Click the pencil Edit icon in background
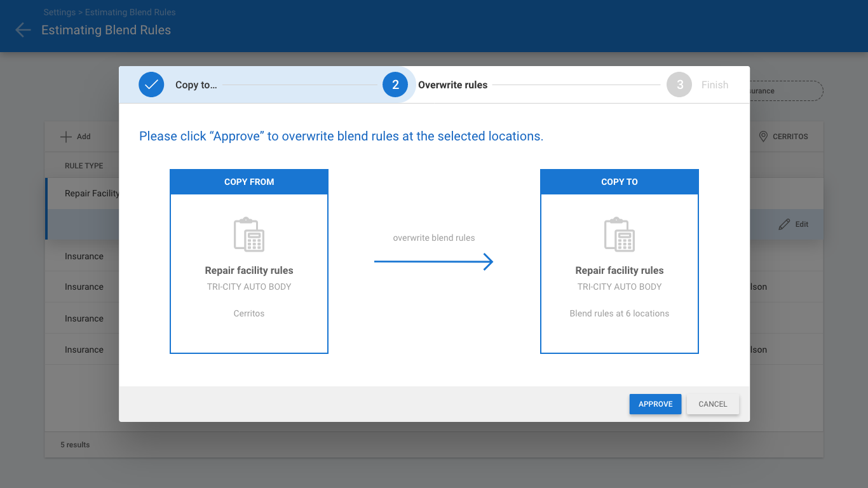This screenshot has height=488, width=868. point(785,224)
